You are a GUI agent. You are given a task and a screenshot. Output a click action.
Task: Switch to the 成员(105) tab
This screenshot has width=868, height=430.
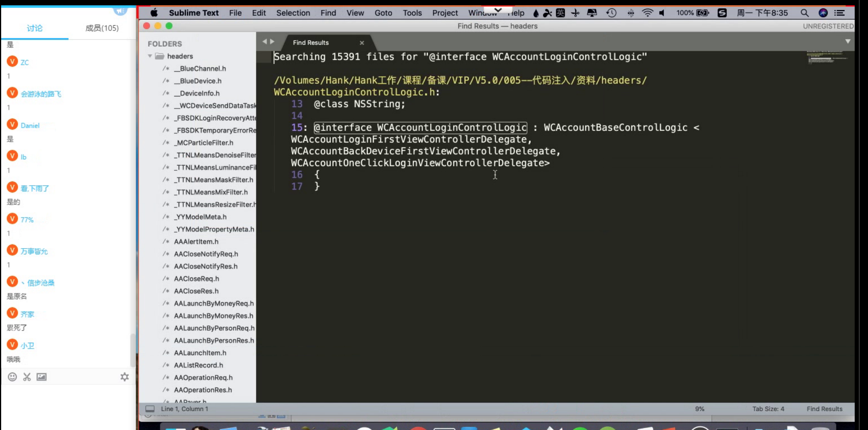[102, 28]
